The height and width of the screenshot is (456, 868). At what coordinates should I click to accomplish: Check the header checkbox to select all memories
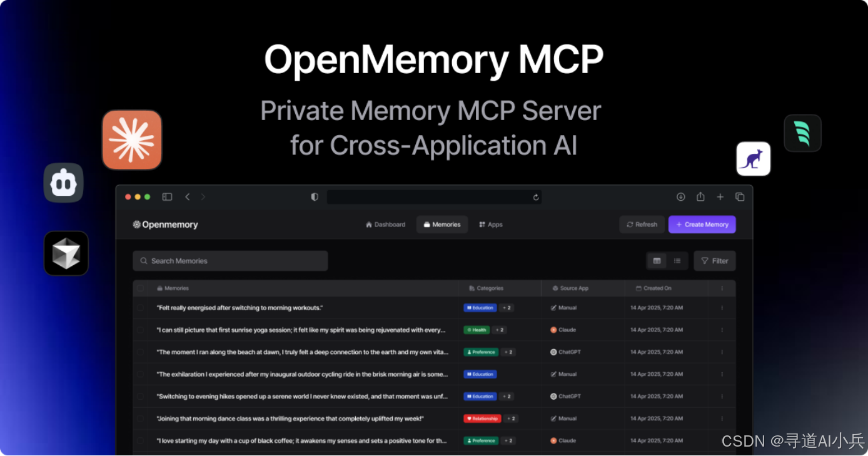(140, 288)
